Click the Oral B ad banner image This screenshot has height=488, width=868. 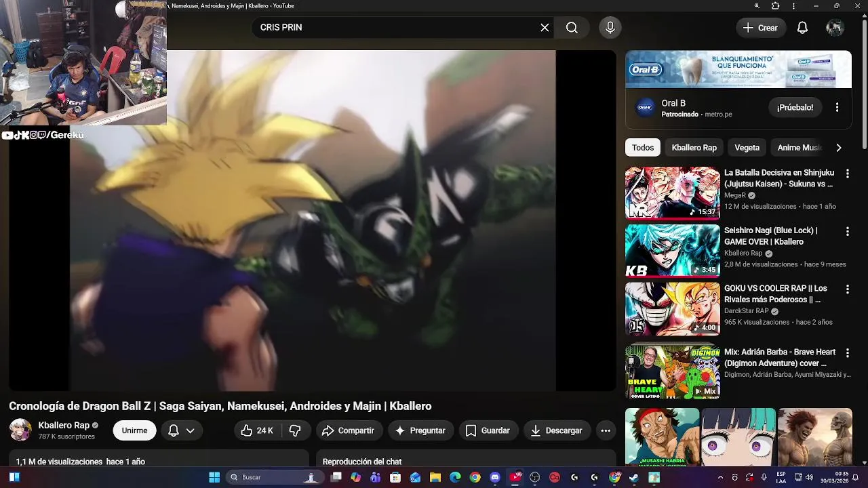pyautogui.click(x=738, y=69)
